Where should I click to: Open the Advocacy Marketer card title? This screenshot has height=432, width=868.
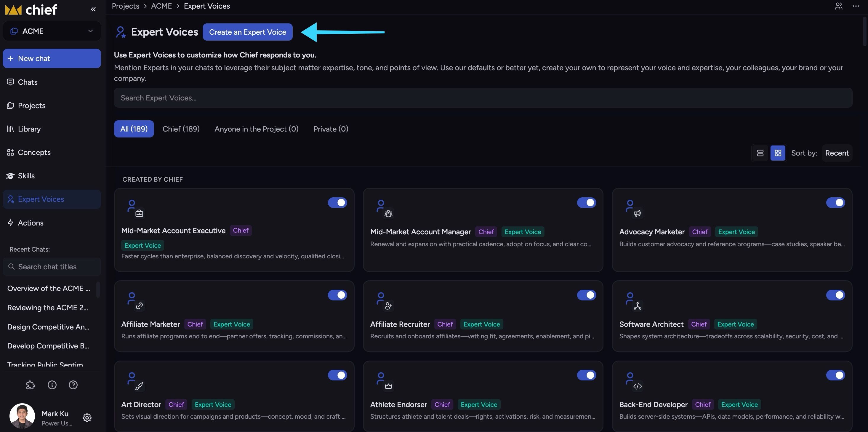point(652,232)
